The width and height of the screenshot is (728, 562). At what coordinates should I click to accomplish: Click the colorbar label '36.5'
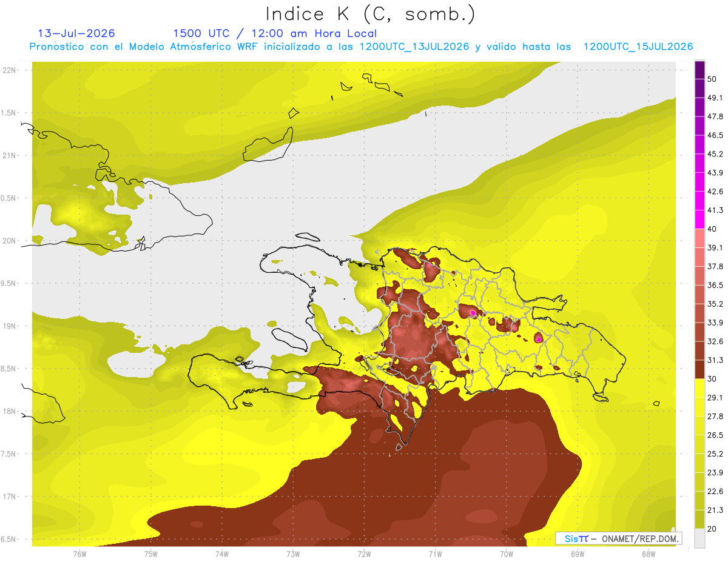(715, 286)
